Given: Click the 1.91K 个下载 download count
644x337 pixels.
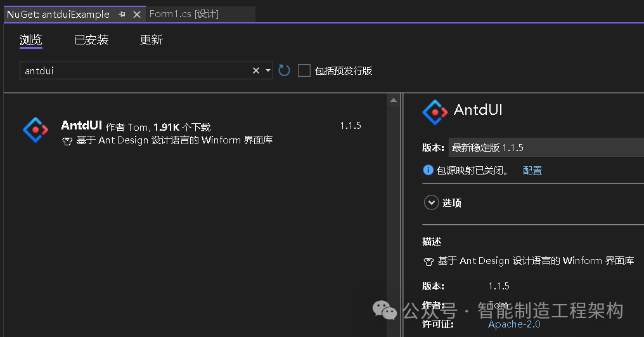Looking at the screenshot, I should 182,127.
